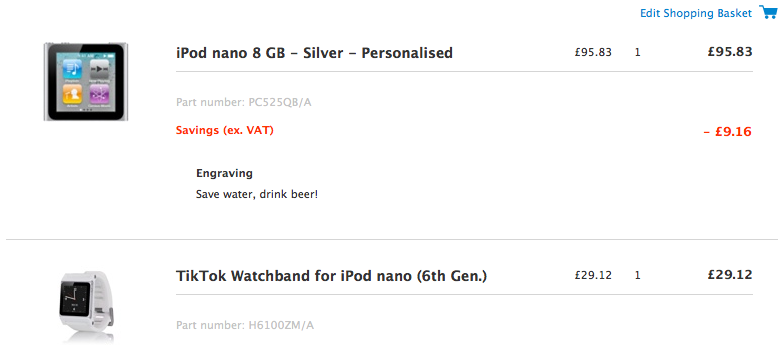
Task: Click the TikTok watchband product image
Action: (x=85, y=306)
